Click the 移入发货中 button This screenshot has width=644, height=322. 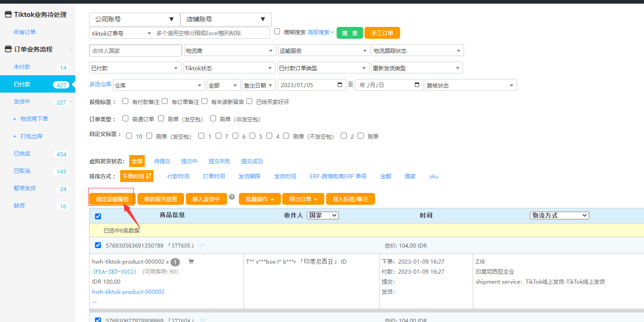tap(206, 199)
